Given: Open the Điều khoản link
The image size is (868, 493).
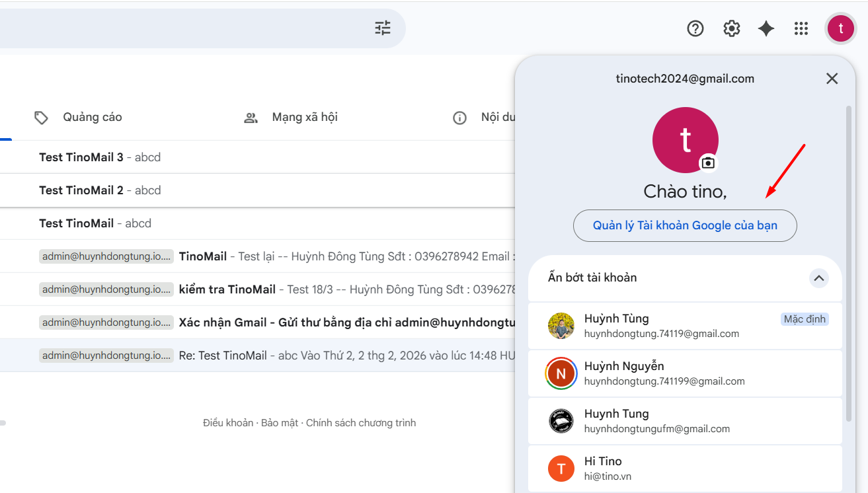Looking at the screenshot, I should pos(228,423).
